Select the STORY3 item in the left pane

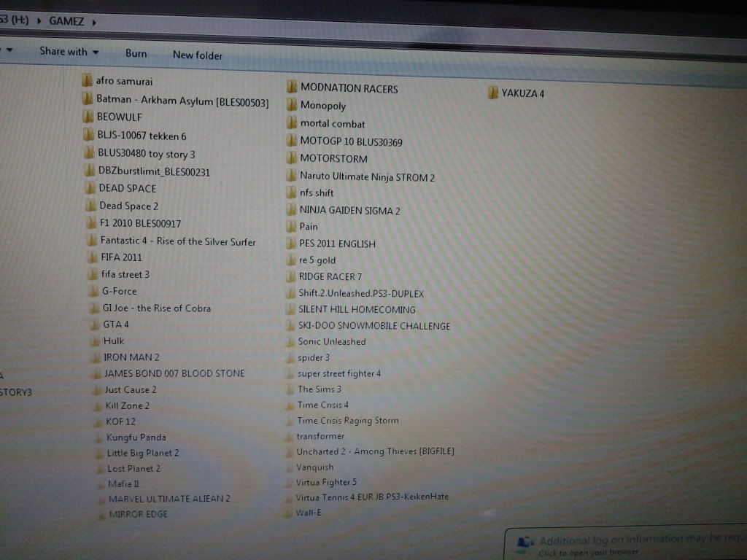(x=16, y=392)
